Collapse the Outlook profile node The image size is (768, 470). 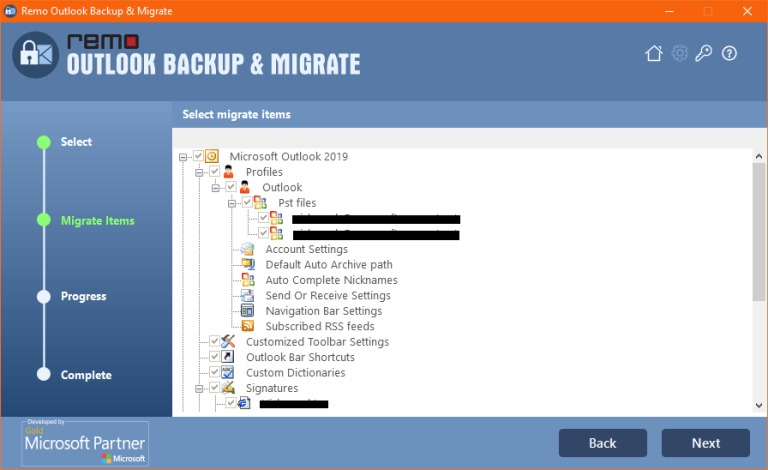coord(215,188)
